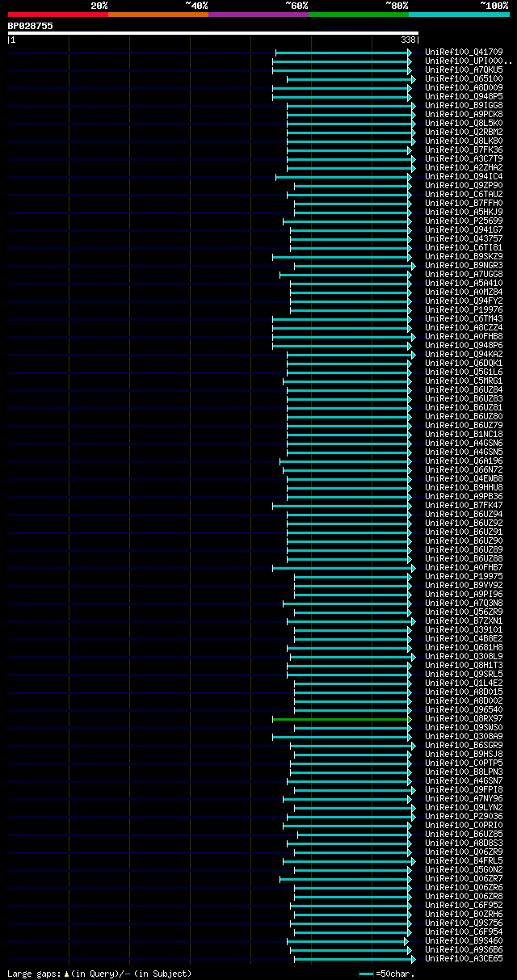This screenshot has height=980, width=517.
Task: Click the red 20% identity legend segment
Action: (x=57, y=15)
